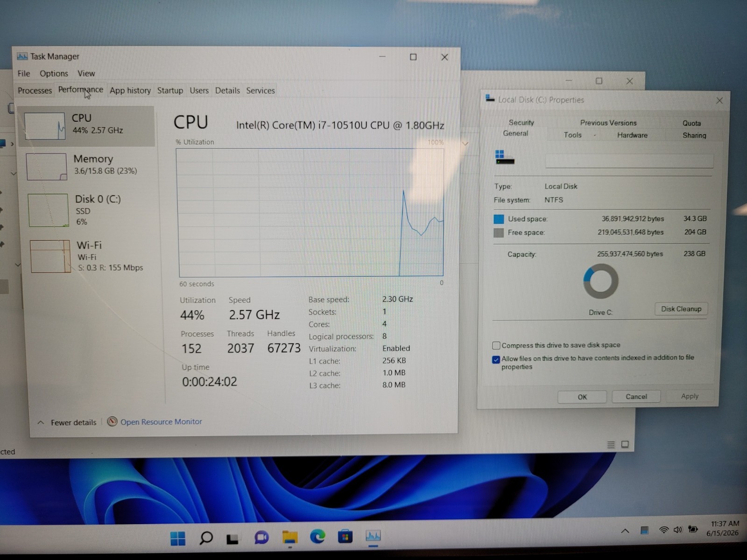Image resolution: width=747 pixels, height=560 pixels.
Task: Launch the Chat app from taskbar
Action: coord(261,538)
